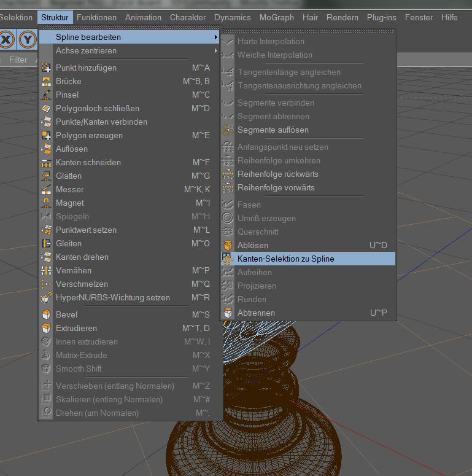Toggle the Y axis lock button
This screenshot has width=472, height=476.
28,39
